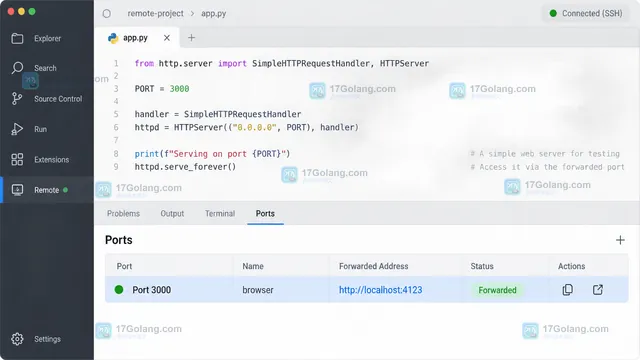The image size is (640, 360).
Task: Copy the forwarded address for Port 3000
Action: coord(568,290)
